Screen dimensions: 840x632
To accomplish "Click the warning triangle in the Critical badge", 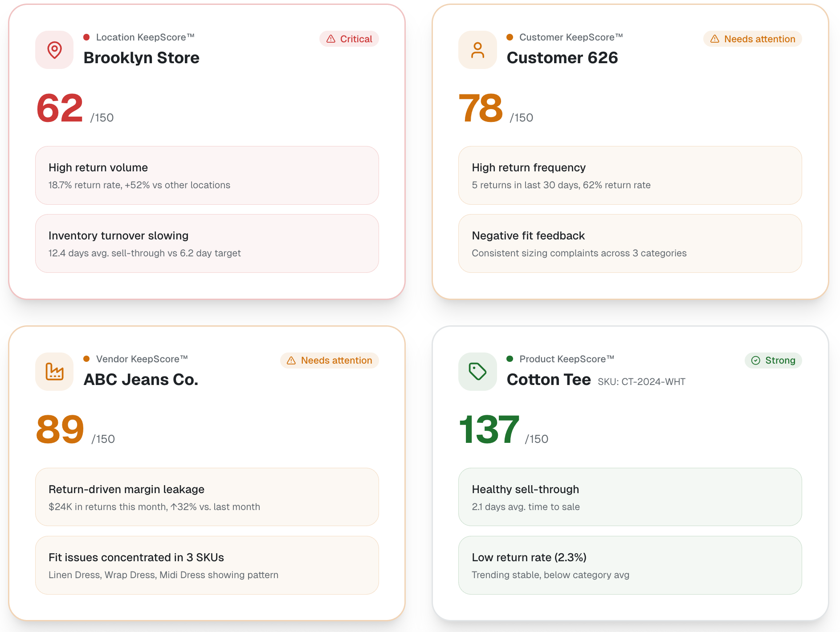I will click(331, 39).
